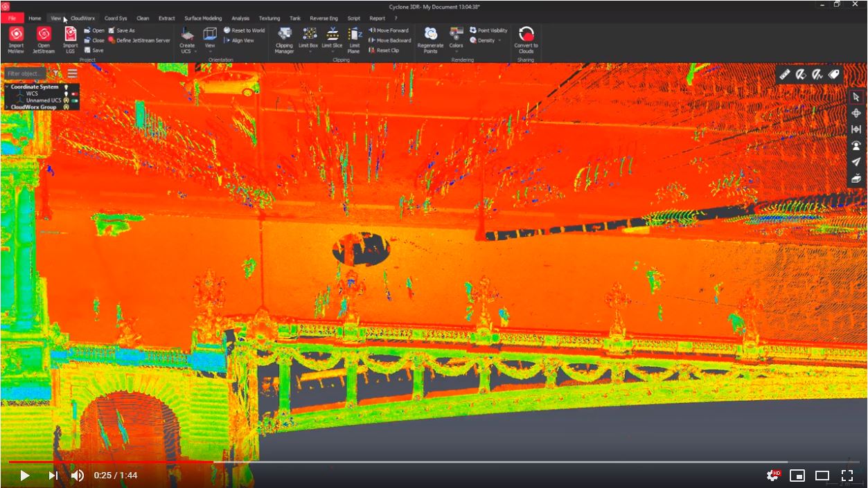The image size is (868, 488).
Task: Open the Limit Box dropdown
Action: coord(309,51)
